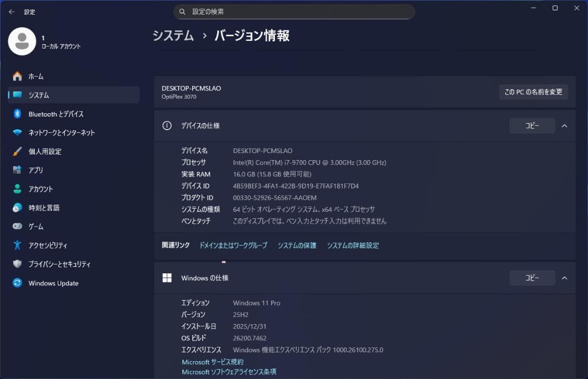Viewport: 588px width, 379px height.
Task: Click the Windows Update sync icon
Action: (x=17, y=283)
